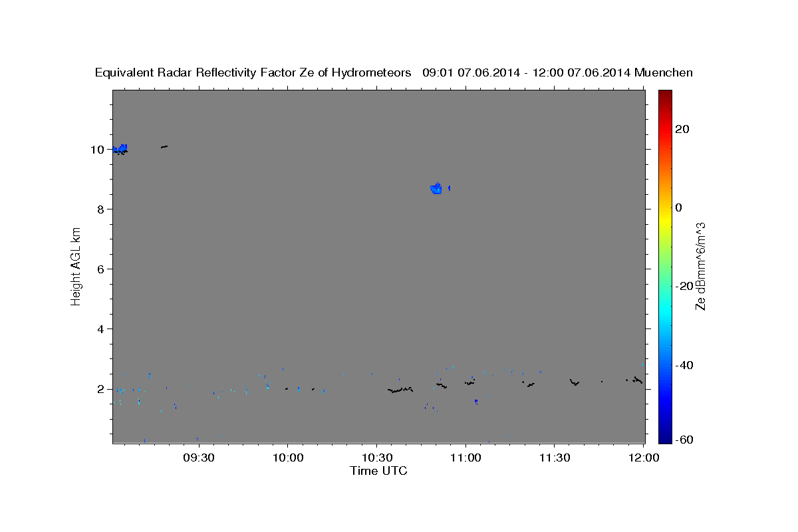This screenshot has height=532, width=798.
Task: Click the colorbar label 20
Action: click(683, 129)
